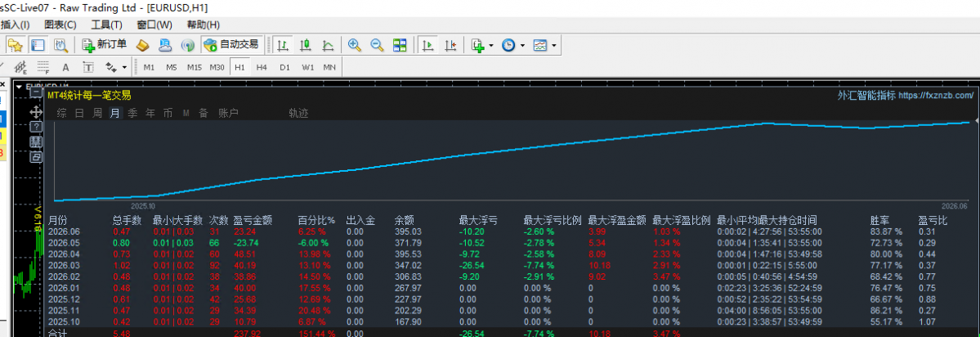Open the Market Watch star icon
980x337 pixels.
point(15,45)
